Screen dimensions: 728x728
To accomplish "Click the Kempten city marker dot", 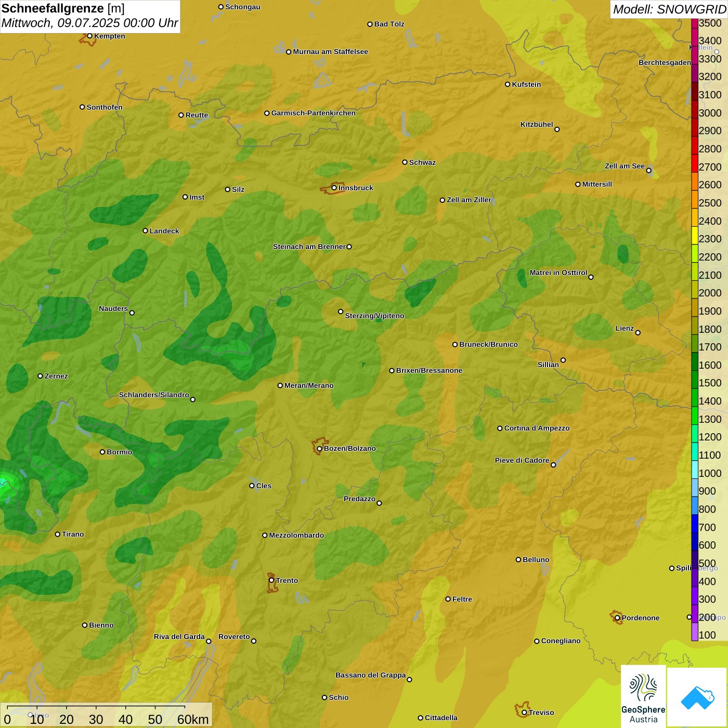I will 89,36.
